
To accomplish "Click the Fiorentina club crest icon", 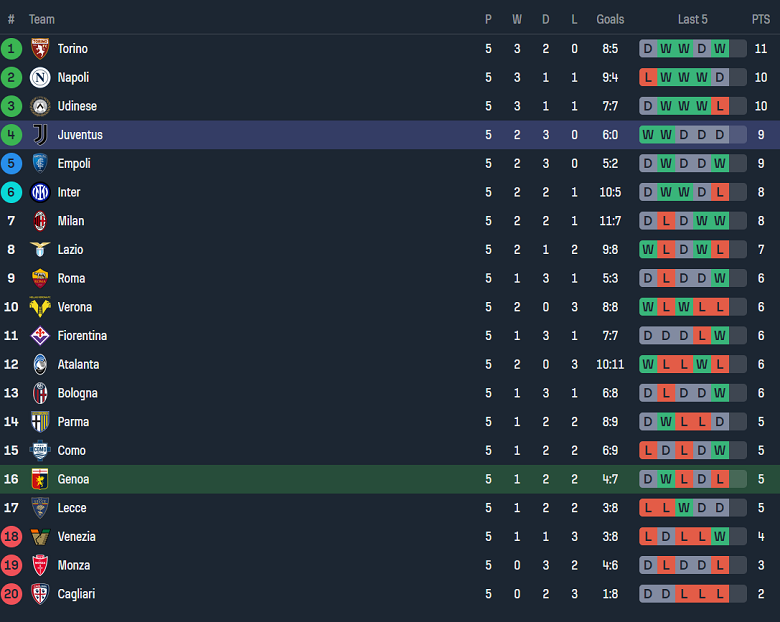I will [40, 336].
